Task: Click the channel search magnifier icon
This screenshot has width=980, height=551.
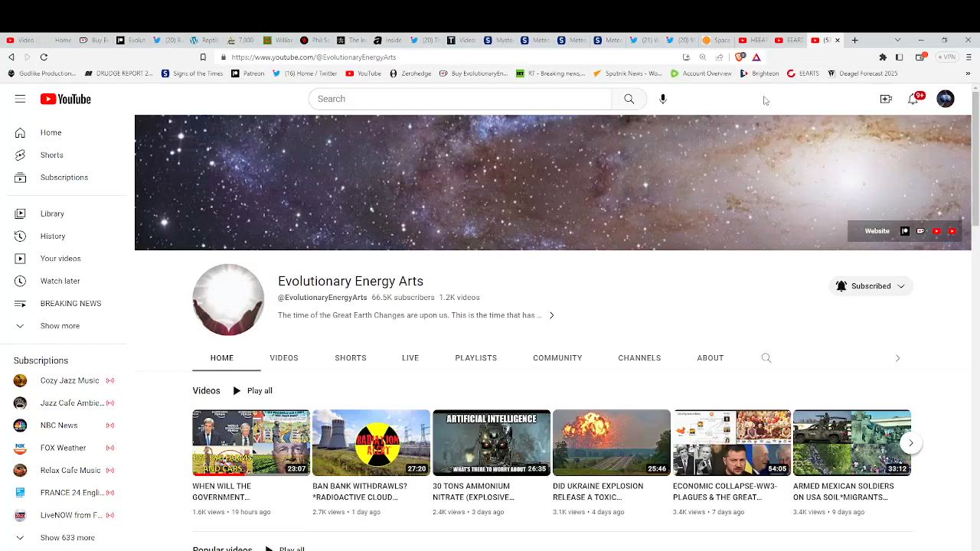Action: (766, 358)
